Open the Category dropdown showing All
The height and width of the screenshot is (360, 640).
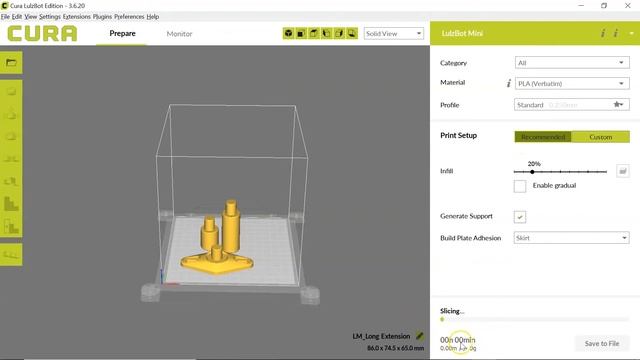pos(572,62)
